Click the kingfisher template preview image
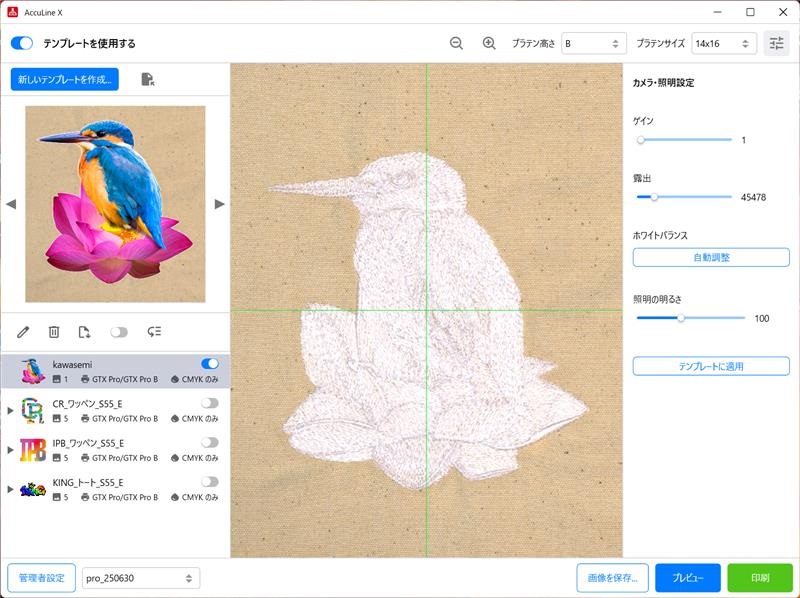This screenshot has width=800, height=598. (x=115, y=204)
